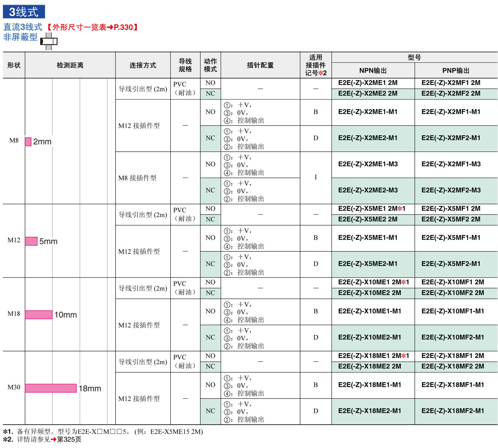
Task: Select model E2E(-Z)-X2ME2-M1
Action: pyautogui.click(x=368, y=138)
